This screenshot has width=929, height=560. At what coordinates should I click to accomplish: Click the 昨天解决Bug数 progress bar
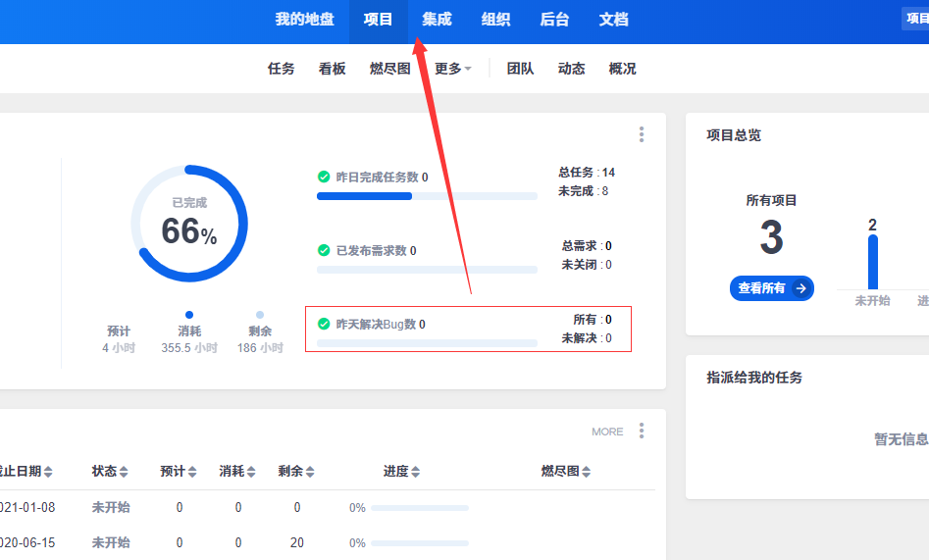point(427,343)
